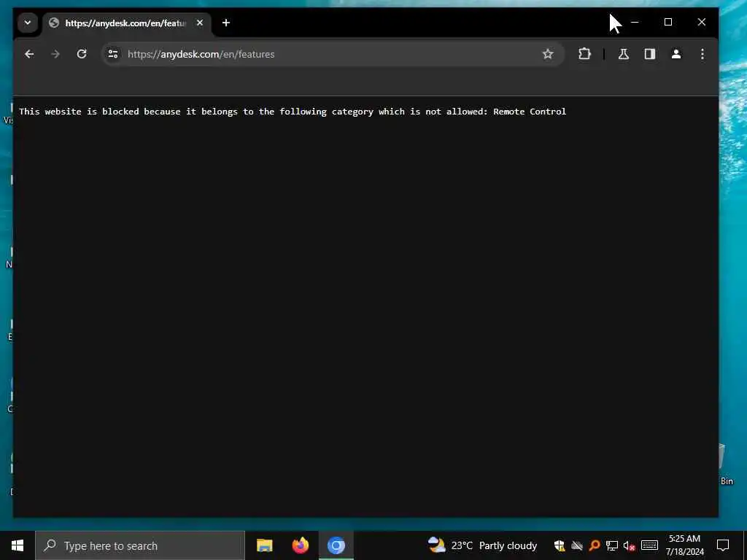Go back to the previous page
The image size is (747, 560).
(x=29, y=54)
